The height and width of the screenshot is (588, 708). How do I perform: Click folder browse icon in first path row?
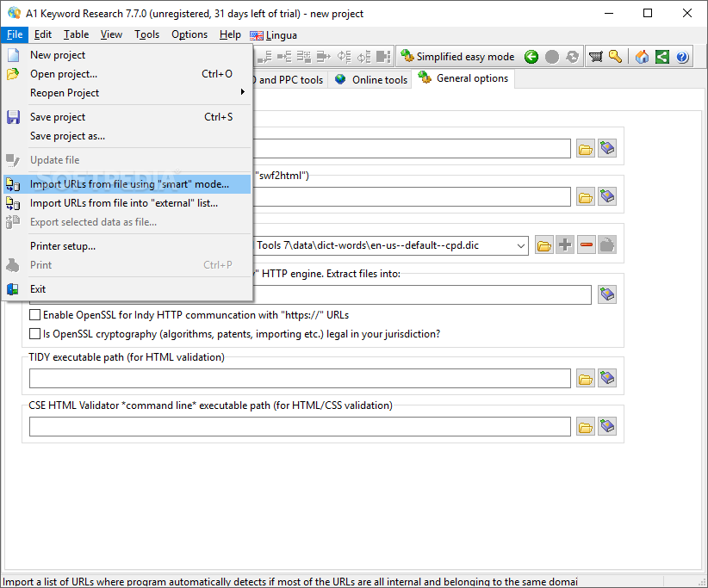click(586, 149)
